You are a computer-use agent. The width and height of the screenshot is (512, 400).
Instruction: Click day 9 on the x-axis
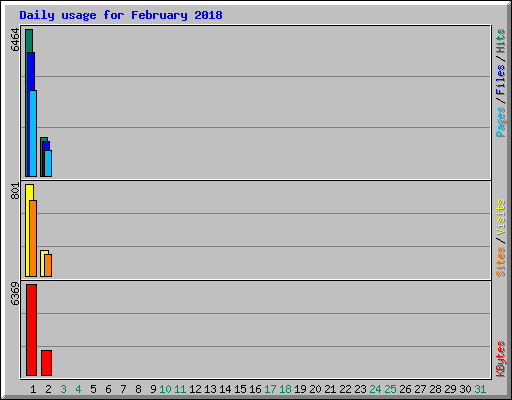point(153,389)
